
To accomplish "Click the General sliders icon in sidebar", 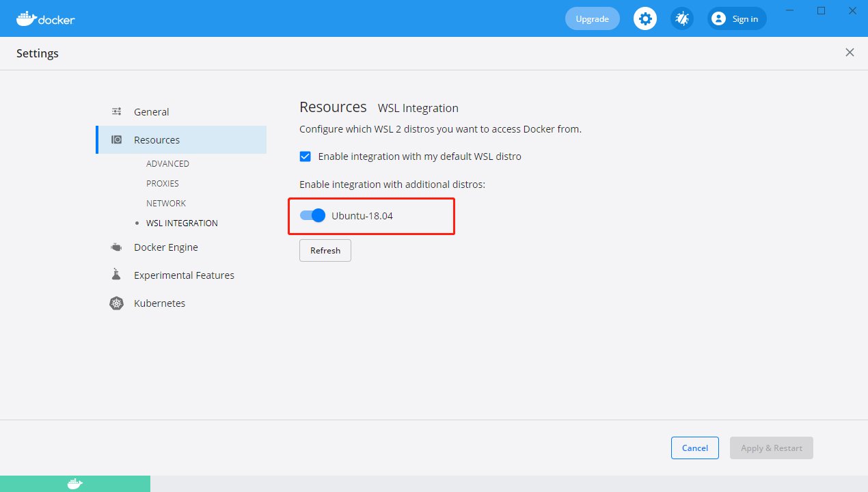I will [117, 112].
